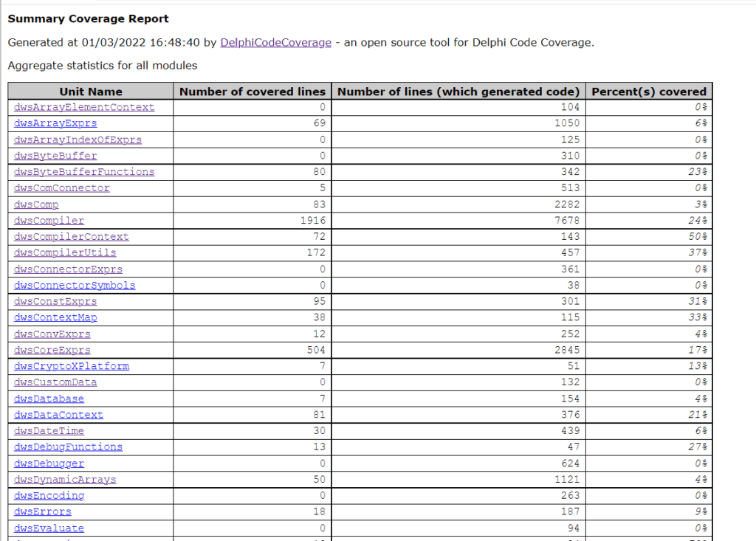This screenshot has height=541, width=756.
Task: View the dwsDynamicArrays unit report
Action: [65, 480]
